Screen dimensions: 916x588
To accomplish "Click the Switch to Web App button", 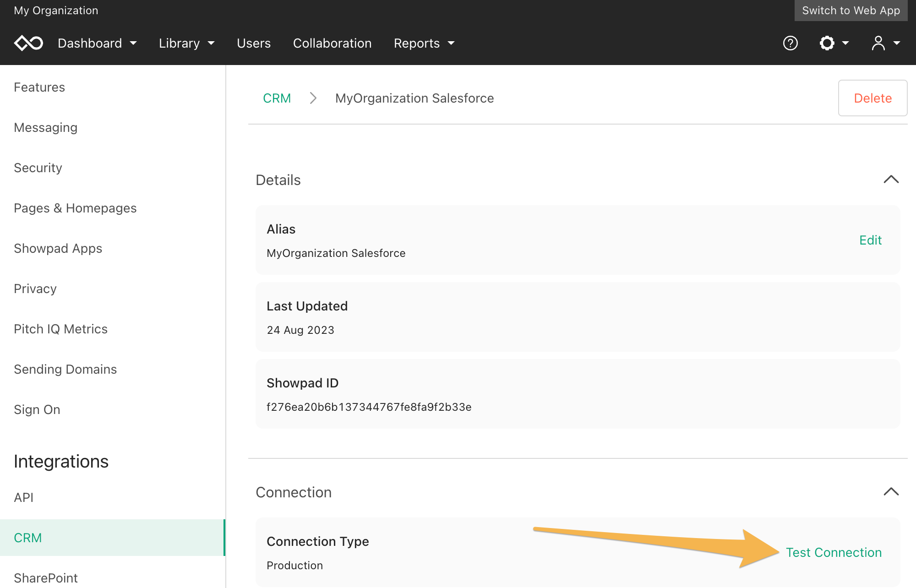I will click(x=851, y=10).
